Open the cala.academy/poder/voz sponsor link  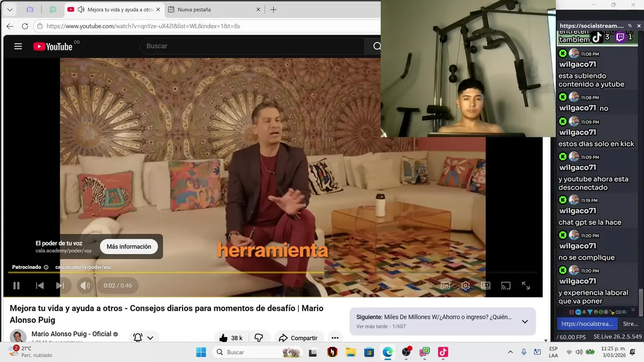pyautogui.click(x=83, y=267)
